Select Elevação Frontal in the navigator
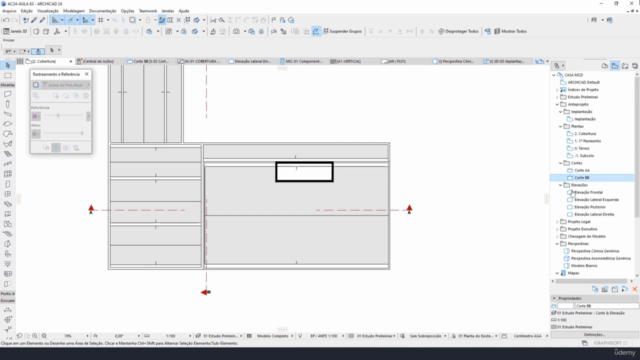Image resolution: width=640 pixels, height=360 pixels. (588, 192)
